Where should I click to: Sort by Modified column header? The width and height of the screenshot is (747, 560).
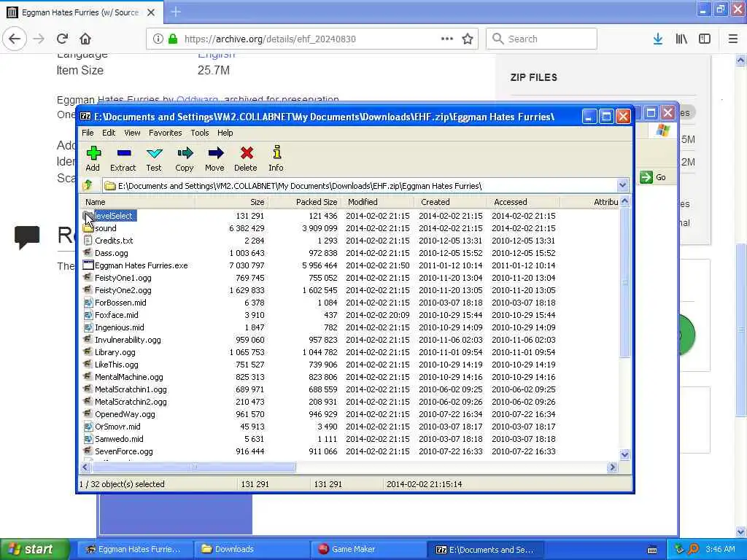[379, 202]
